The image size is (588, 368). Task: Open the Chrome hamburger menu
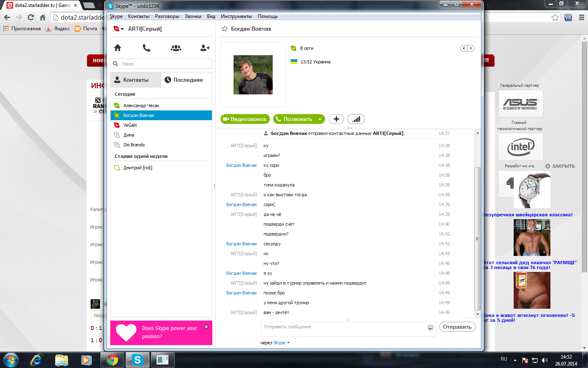tap(581, 17)
